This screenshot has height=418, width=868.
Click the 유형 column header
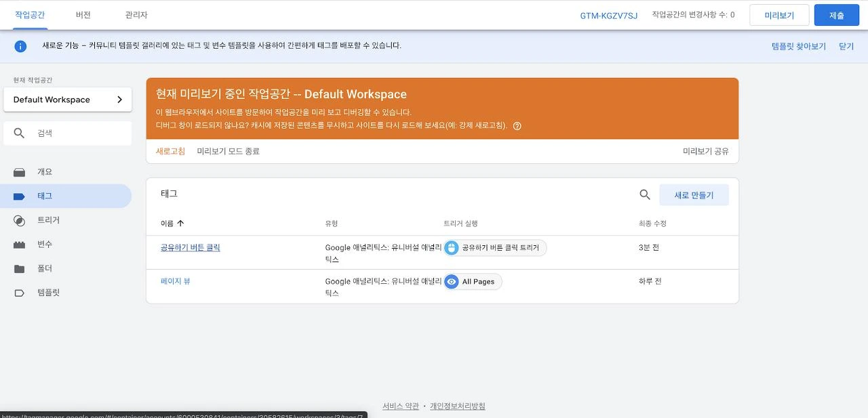(x=332, y=224)
